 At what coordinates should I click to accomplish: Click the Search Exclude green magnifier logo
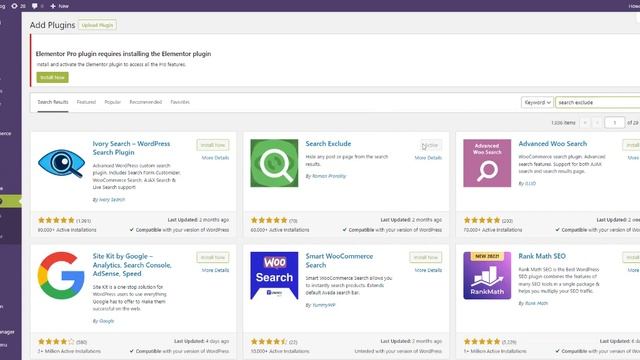tap(274, 163)
